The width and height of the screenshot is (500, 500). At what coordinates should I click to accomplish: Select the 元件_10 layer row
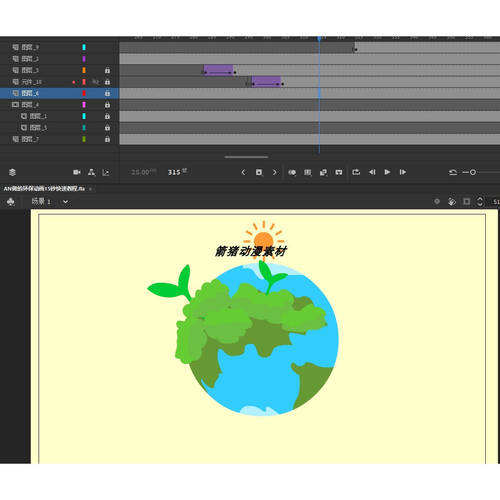tap(59, 82)
